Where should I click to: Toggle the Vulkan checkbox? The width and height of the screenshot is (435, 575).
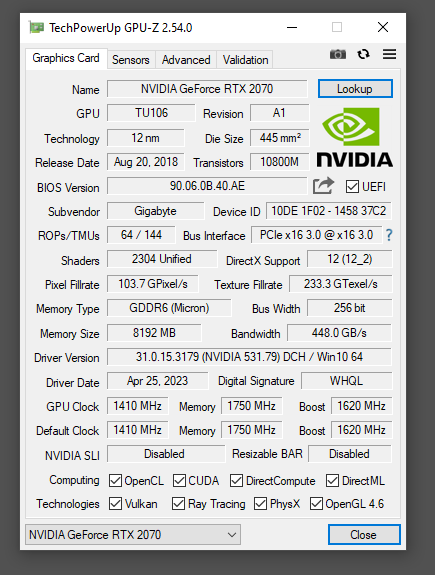click(115, 504)
